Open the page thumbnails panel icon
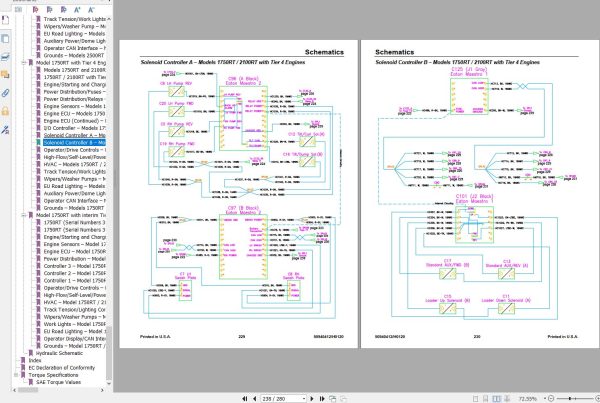Image resolution: width=600 pixels, height=403 pixels. [7, 38]
